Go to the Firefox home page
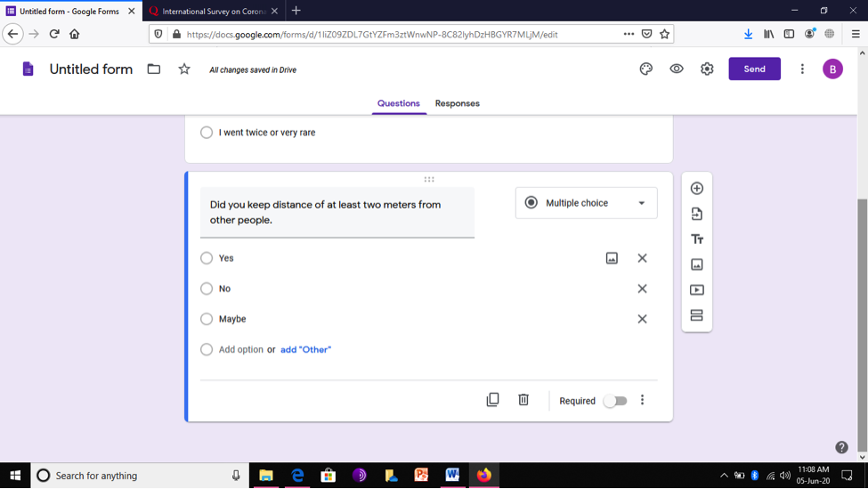The width and height of the screenshot is (868, 489). (x=74, y=35)
